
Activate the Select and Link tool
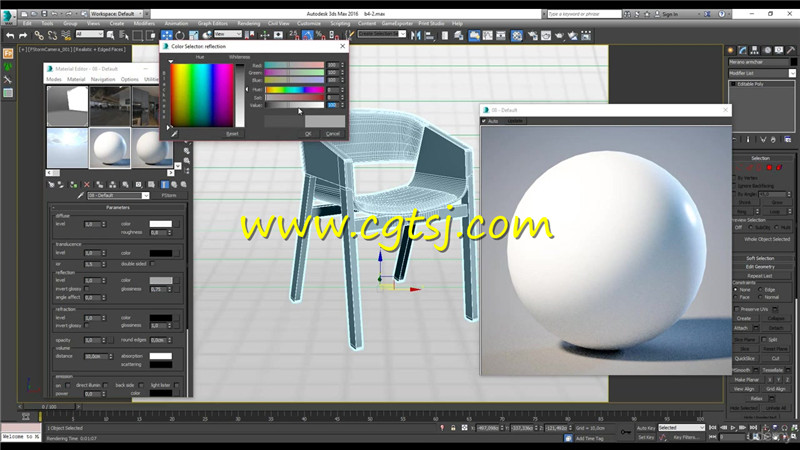[x=39, y=35]
